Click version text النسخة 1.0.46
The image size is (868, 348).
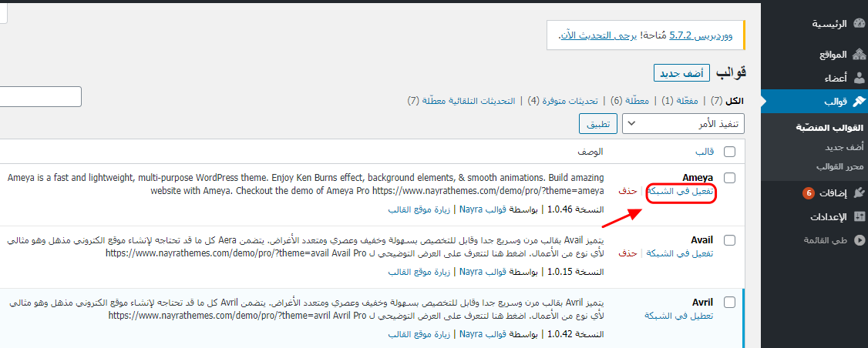(576, 209)
